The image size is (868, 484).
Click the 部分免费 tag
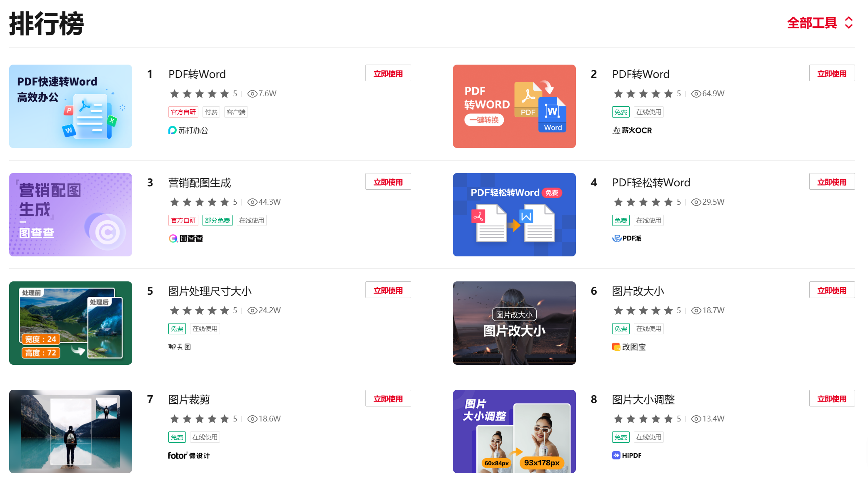click(x=218, y=220)
